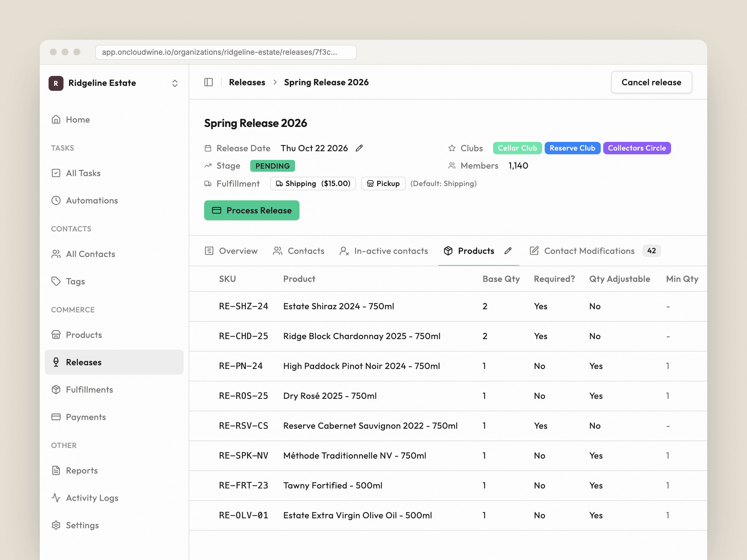Click Estate Shiraz 2024 - 750ml

(x=339, y=306)
